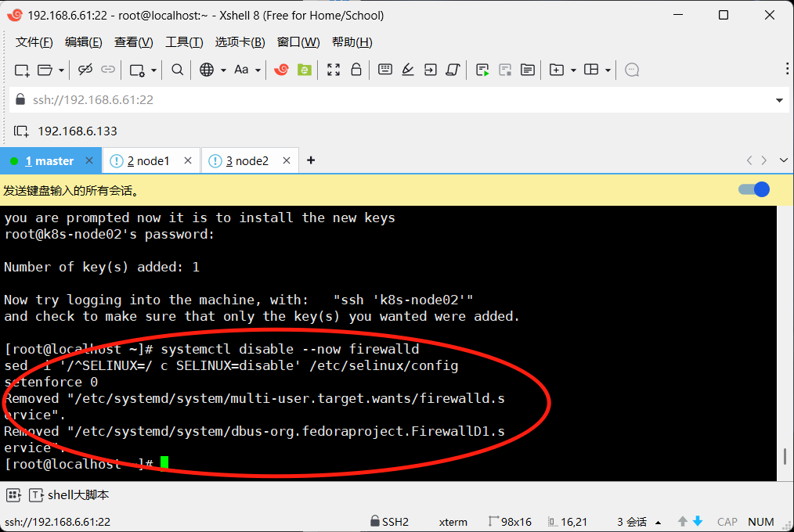Click the 98x16 terminal size entry
Screen dimensions: 794x532
point(510,521)
